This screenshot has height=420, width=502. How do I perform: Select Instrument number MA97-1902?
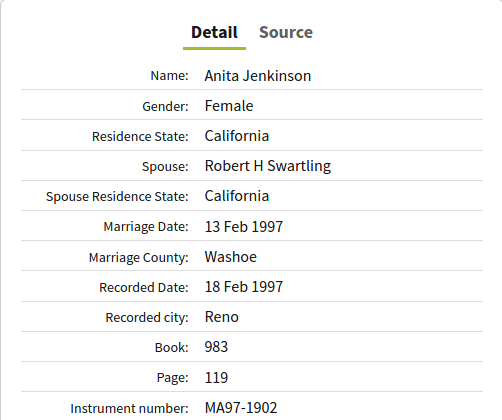tap(241, 408)
